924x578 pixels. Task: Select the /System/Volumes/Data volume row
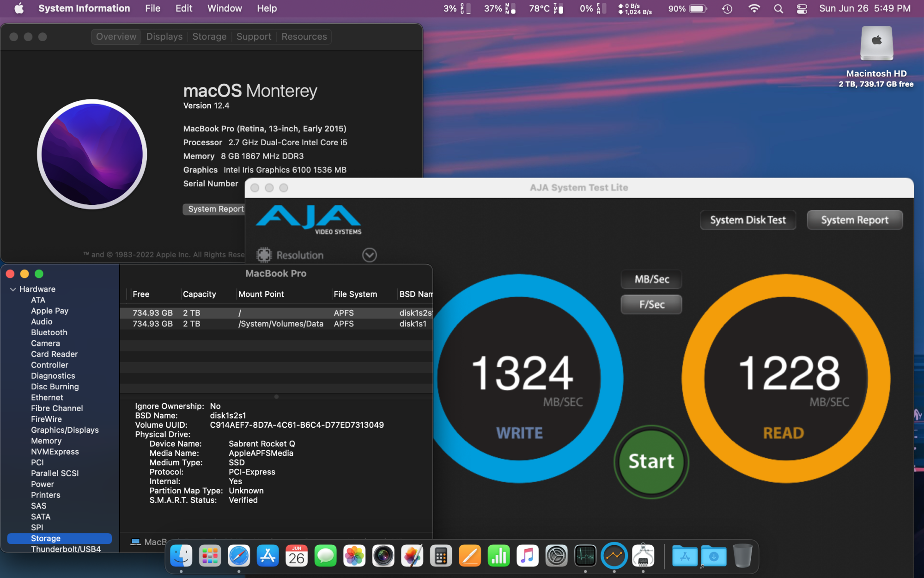click(280, 324)
